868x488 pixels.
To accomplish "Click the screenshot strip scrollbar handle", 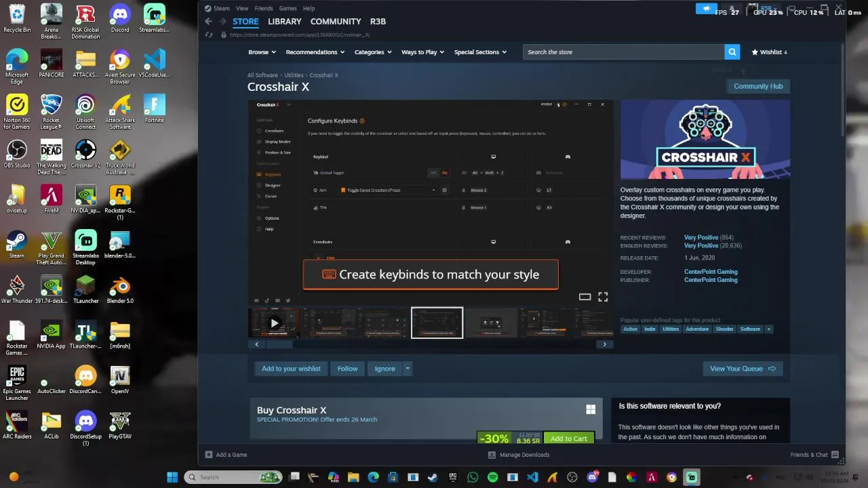I will click(279, 344).
